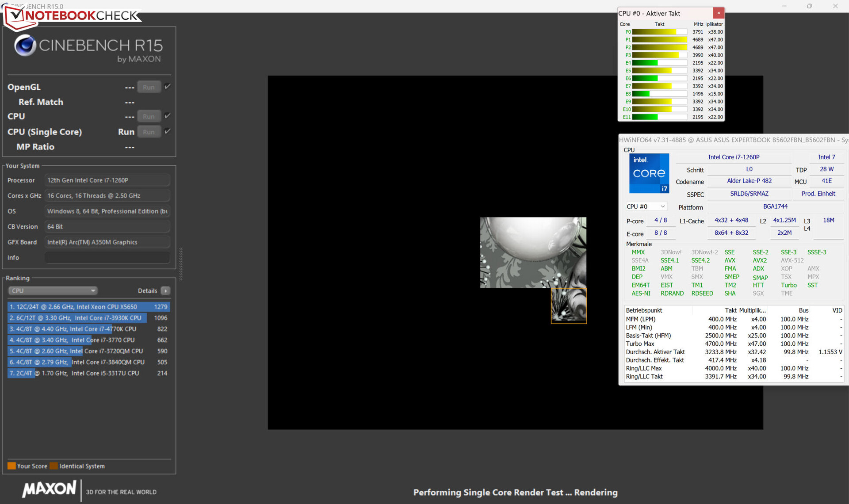Click the Prod. Einheit label
This screenshot has height=504, width=849.
[x=818, y=194]
